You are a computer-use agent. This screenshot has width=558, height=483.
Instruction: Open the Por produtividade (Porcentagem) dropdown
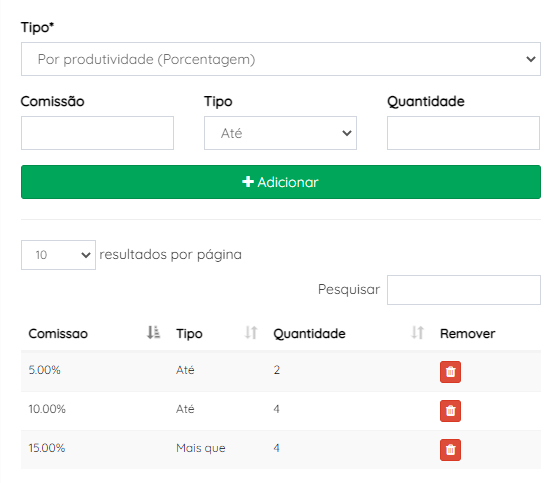click(281, 59)
